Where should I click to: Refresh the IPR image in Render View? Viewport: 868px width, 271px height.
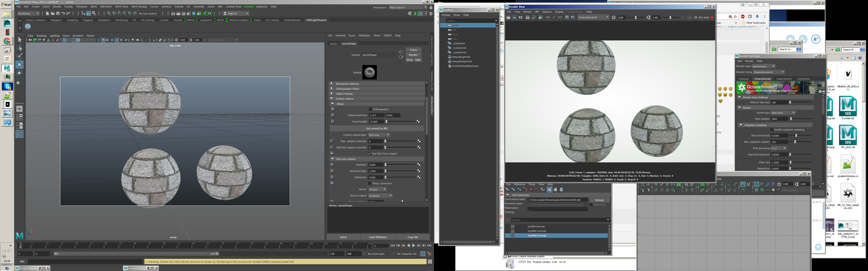(534, 18)
